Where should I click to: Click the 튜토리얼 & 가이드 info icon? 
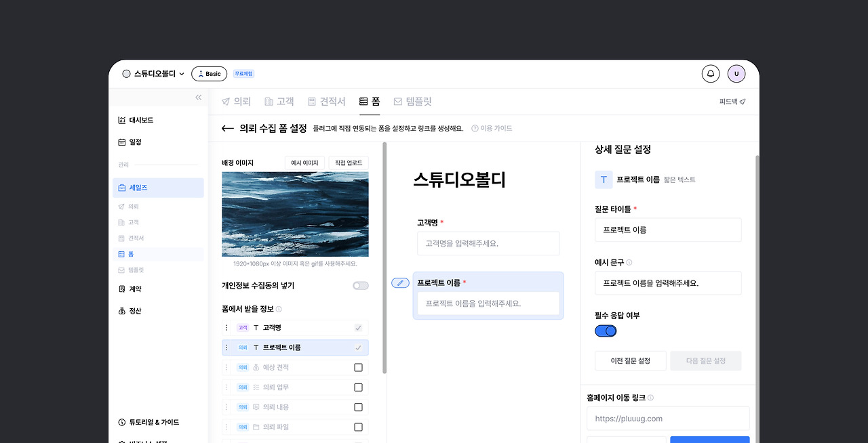pos(121,422)
